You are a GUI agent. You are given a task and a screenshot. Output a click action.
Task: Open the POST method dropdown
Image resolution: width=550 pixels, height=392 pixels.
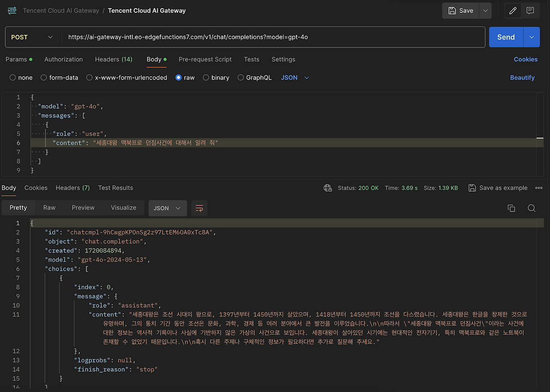point(32,37)
